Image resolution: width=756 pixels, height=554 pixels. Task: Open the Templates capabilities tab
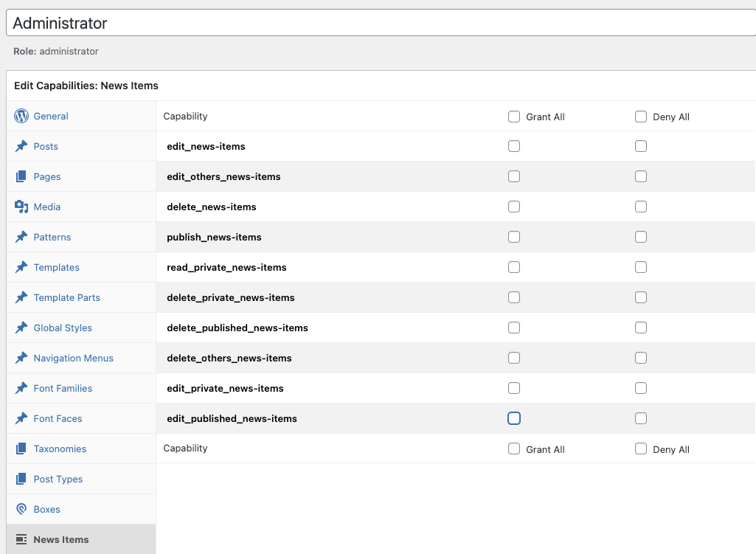pyautogui.click(x=56, y=267)
